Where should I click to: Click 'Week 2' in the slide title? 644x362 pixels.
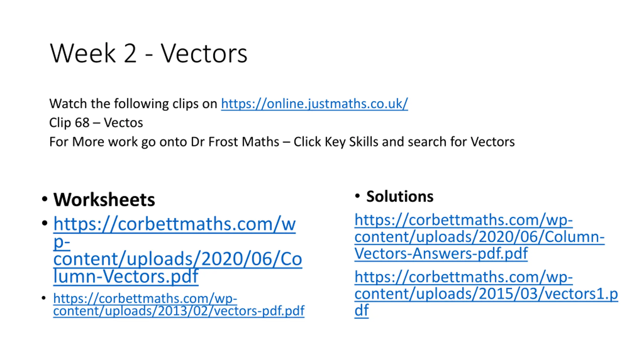[x=93, y=53]
